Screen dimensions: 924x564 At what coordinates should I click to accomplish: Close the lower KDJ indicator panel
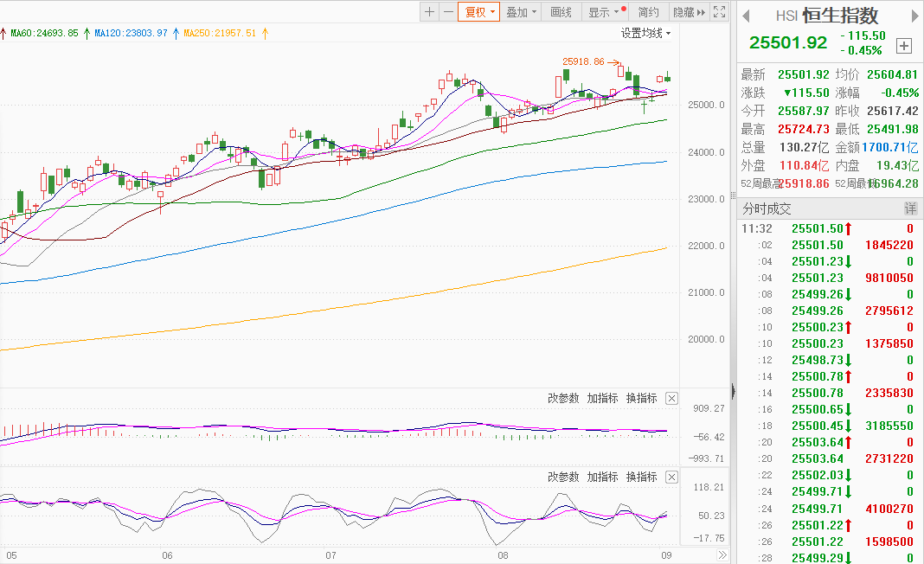672,477
